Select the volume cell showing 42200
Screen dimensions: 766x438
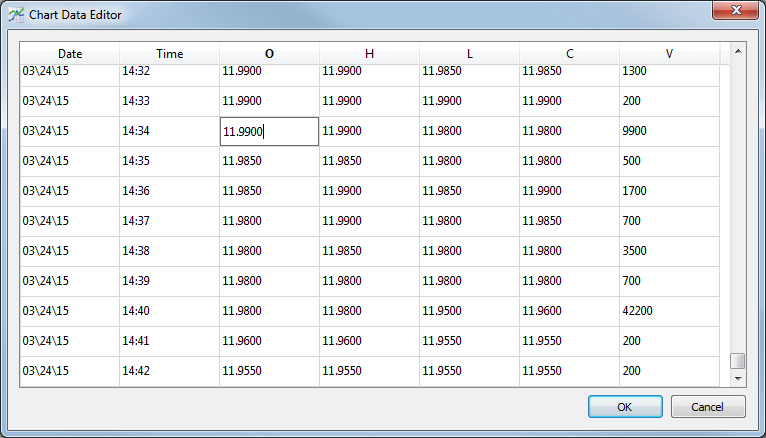(x=668, y=311)
